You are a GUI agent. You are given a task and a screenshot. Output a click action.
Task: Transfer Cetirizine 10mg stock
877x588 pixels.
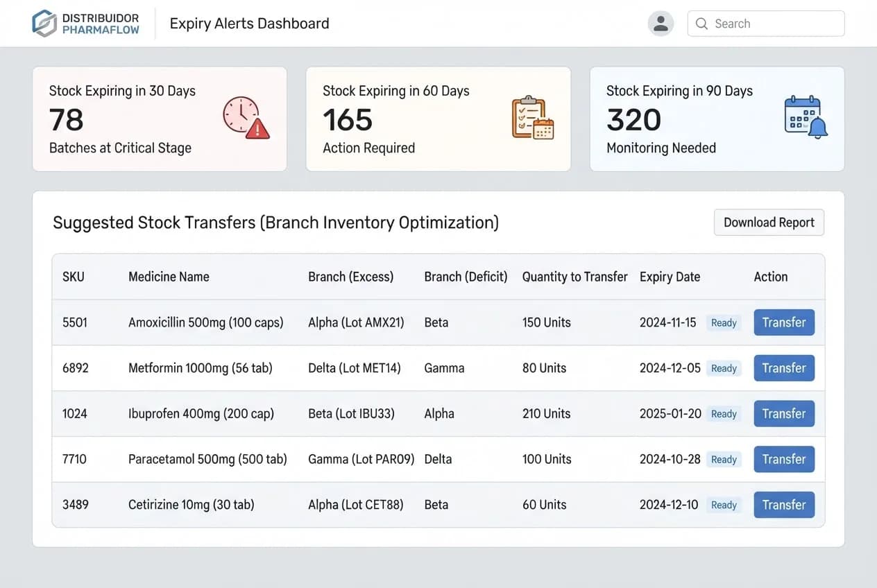tap(784, 505)
